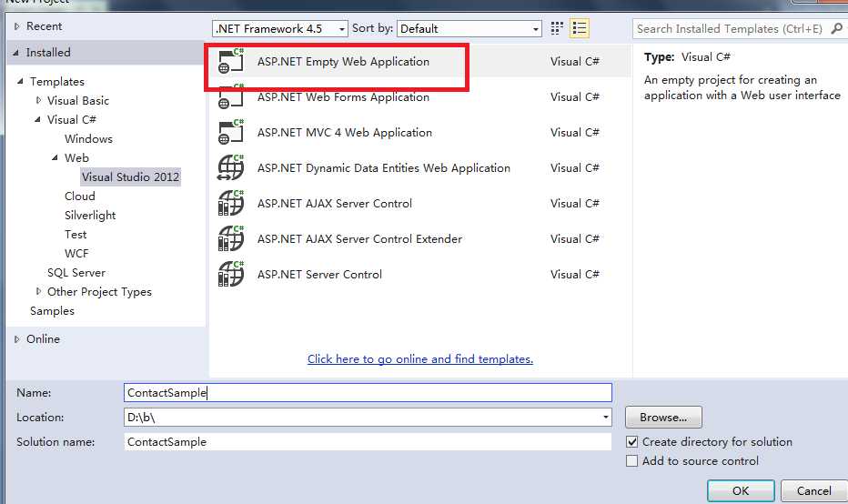The image size is (848, 504).
Task: Select the Test tree item
Action: pyautogui.click(x=76, y=234)
